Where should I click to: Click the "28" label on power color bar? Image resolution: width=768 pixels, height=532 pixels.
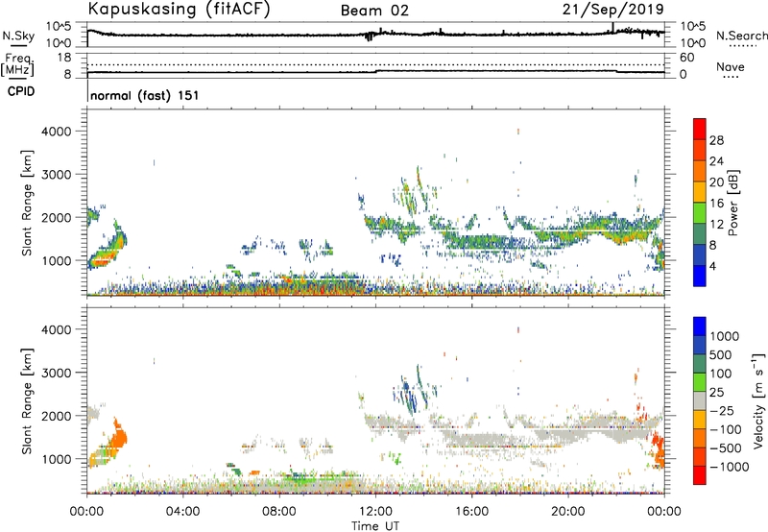tap(716, 140)
